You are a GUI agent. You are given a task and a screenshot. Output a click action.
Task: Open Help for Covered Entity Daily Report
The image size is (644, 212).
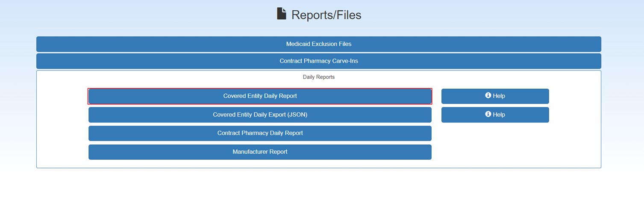tap(495, 96)
